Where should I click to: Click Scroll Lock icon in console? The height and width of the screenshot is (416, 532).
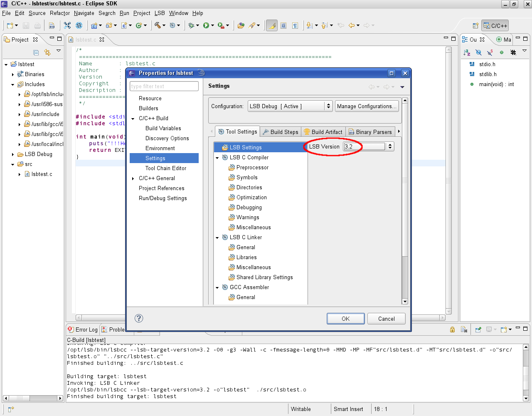452,329
